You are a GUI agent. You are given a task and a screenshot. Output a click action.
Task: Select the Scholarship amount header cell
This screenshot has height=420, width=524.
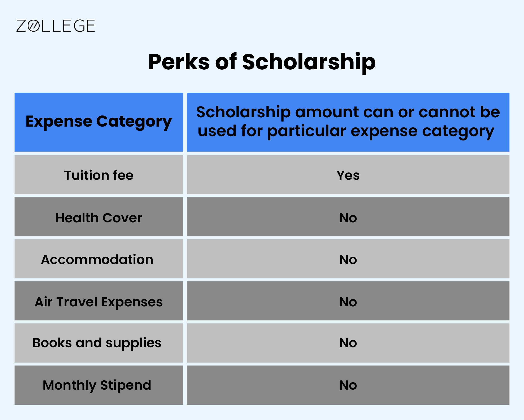[x=348, y=122]
